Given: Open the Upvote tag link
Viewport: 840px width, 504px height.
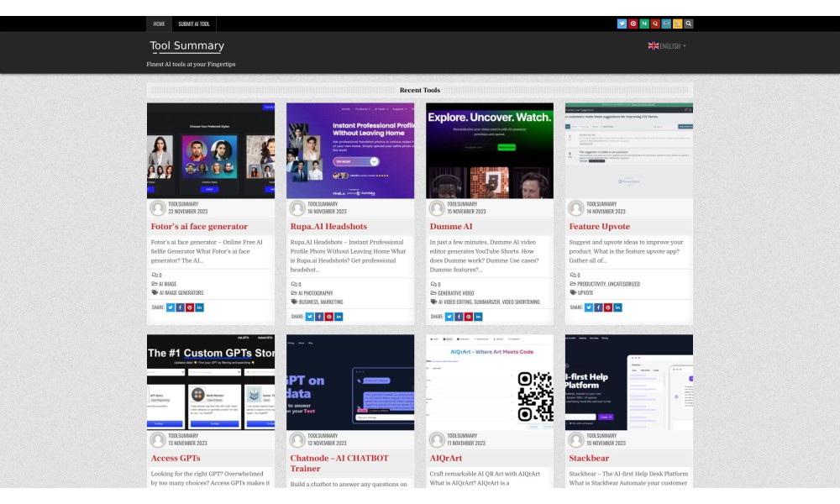Looking at the screenshot, I should pyautogui.click(x=585, y=293).
